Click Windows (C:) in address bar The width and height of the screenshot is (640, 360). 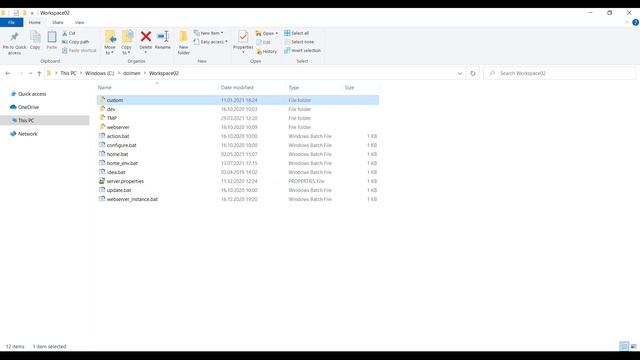100,73
